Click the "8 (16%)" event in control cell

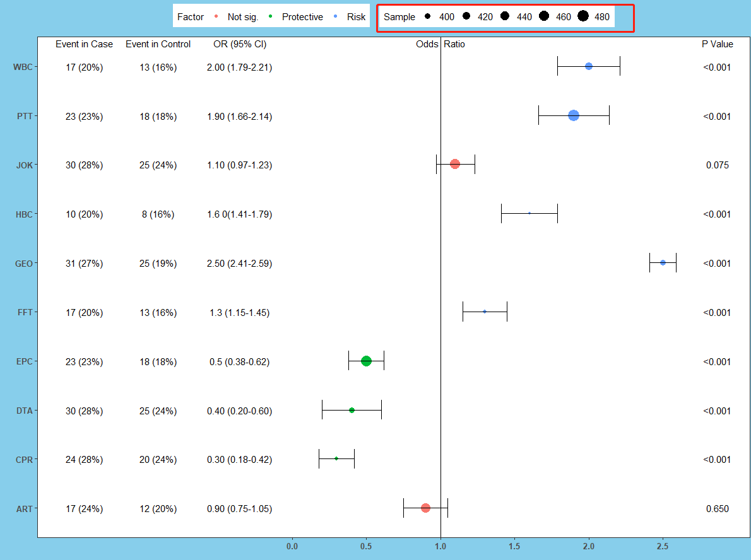158,214
